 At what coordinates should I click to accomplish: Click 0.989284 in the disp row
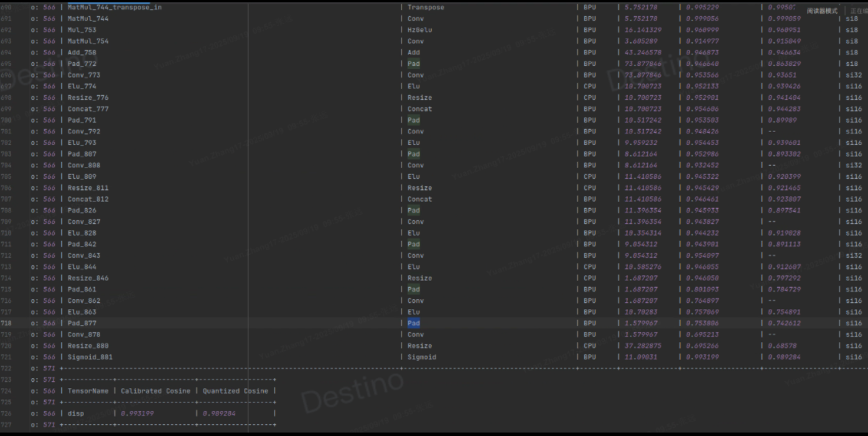[x=219, y=414]
